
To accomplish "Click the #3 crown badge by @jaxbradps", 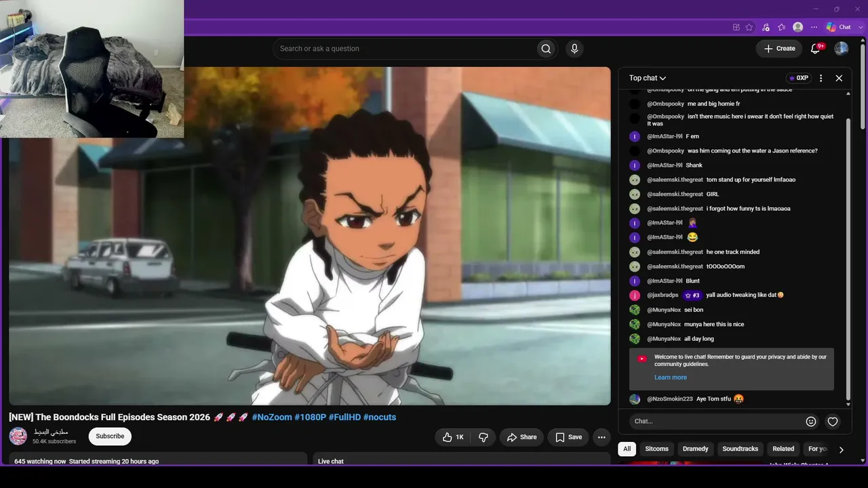I will click(692, 296).
